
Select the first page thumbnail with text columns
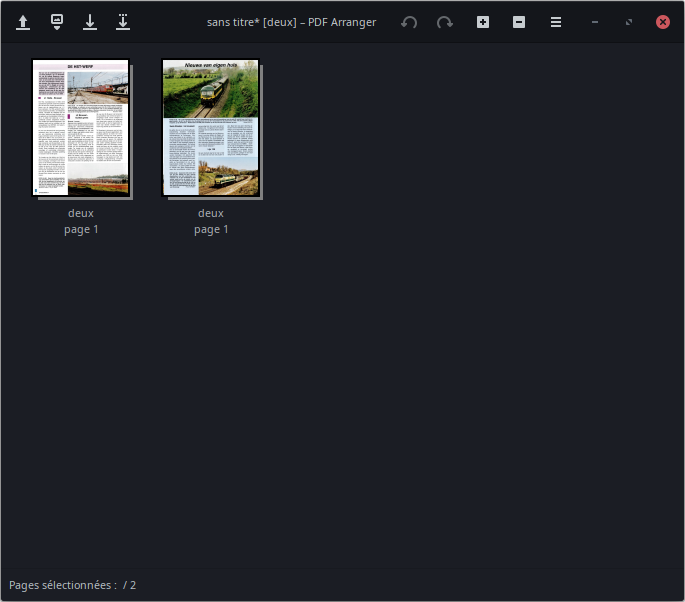coord(81,127)
